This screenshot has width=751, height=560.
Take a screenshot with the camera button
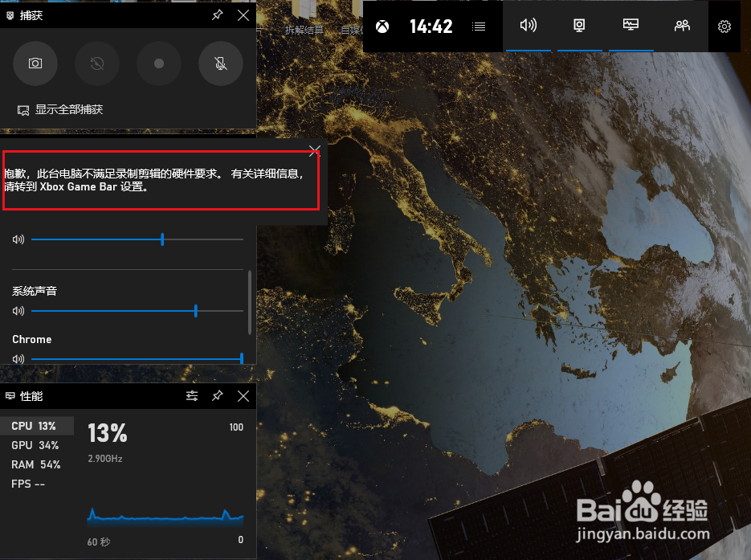click(x=35, y=63)
